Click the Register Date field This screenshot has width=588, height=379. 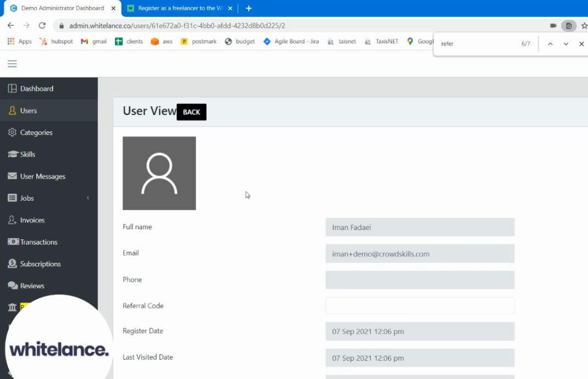pos(420,331)
